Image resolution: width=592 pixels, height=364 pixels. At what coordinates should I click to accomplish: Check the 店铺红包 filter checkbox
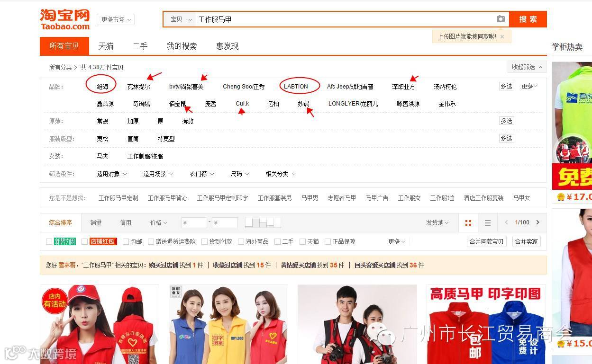[x=84, y=241]
